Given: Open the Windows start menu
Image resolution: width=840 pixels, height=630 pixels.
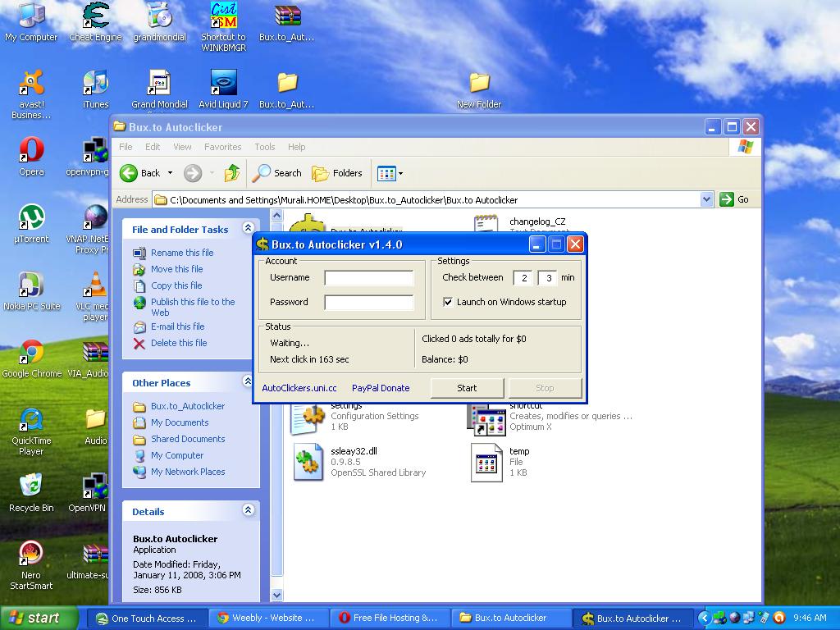Looking at the screenshot, I should click(x=39, y=619).
